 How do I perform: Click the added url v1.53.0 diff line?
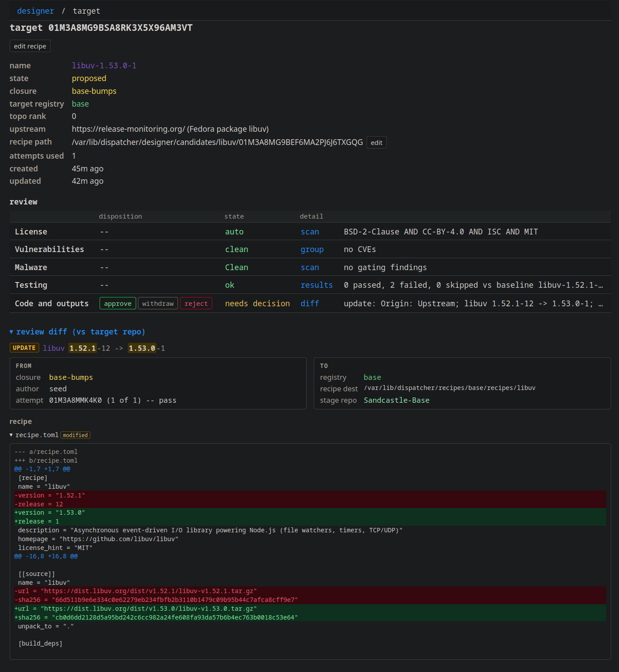[310, 609]
